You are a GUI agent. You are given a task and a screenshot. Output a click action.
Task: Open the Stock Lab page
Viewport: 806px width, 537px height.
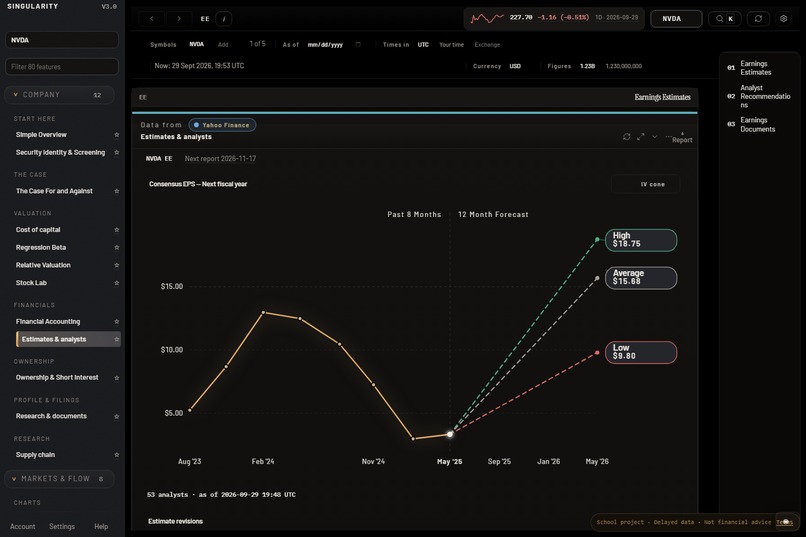coord(31,283)
